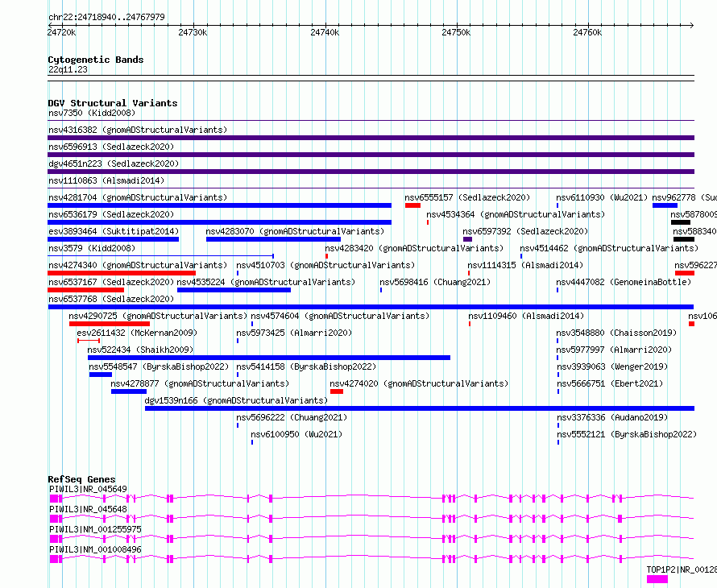Select the nsv962778 blue variant bar

pos(665,205)
